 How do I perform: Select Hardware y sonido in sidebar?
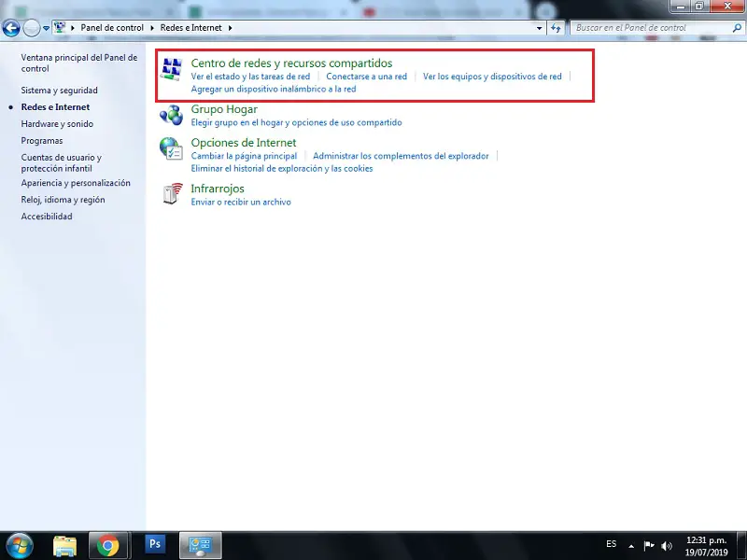click(57, 124)
